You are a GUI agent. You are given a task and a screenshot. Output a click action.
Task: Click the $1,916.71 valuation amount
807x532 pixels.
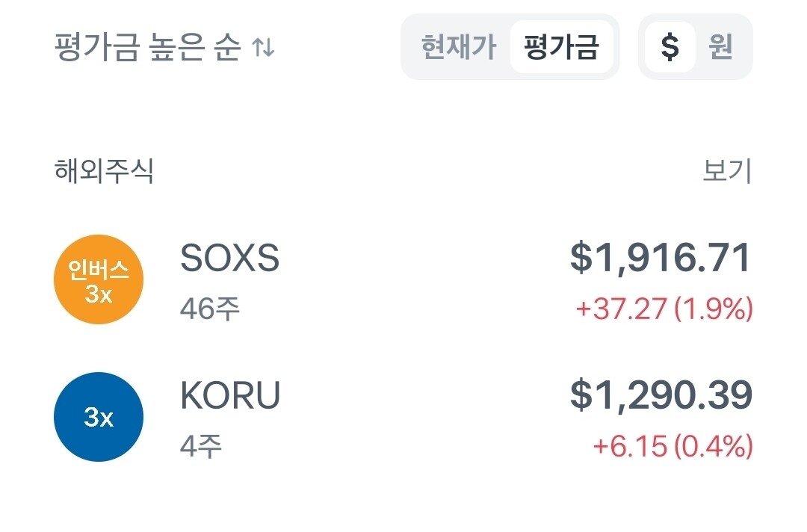click(x=661, y=259)
